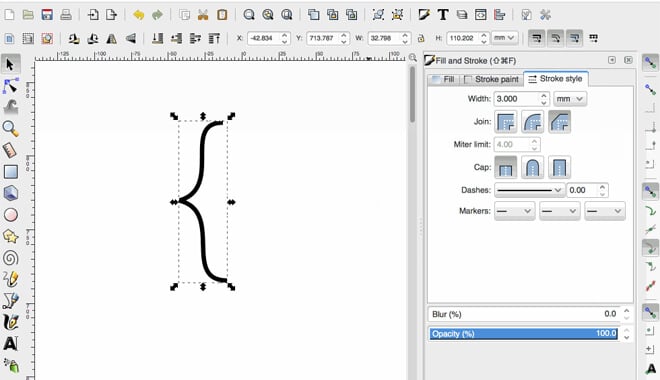
Task: Open the Dashes pattern dropdown
Action: point(529,190)
